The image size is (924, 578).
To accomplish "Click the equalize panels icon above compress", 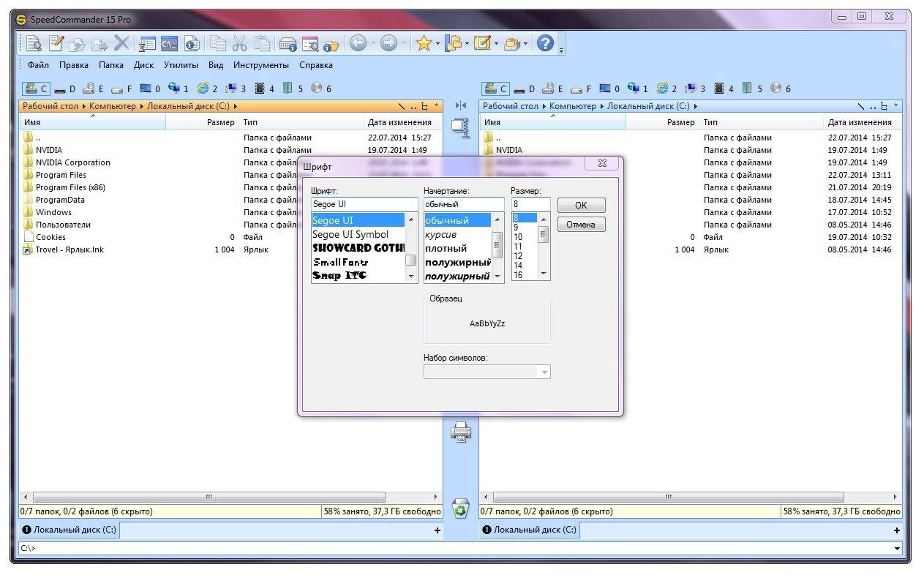I will click(461, 106).
